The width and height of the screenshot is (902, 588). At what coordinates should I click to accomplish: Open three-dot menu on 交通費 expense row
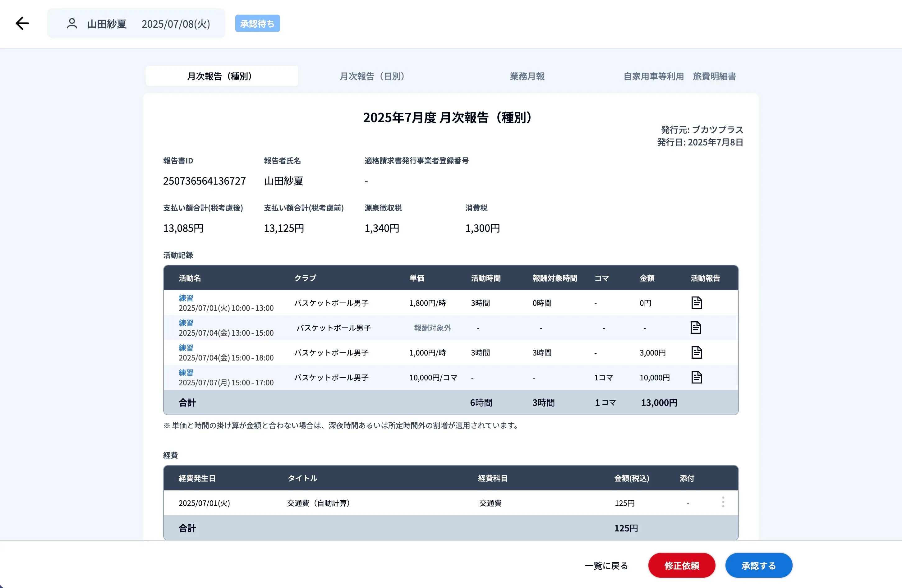click(723, 502)
